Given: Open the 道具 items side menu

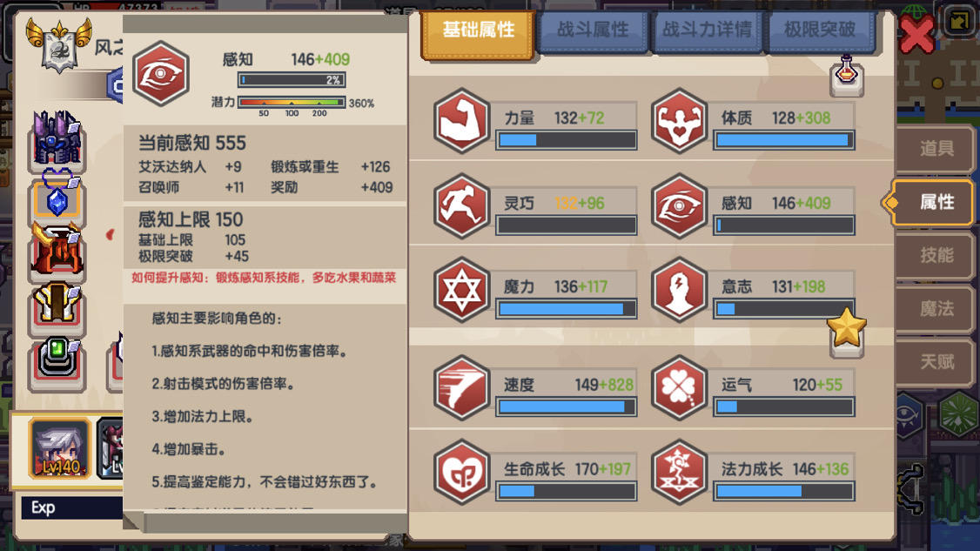Looking at the screenshot, I should (x=936, y=149).
